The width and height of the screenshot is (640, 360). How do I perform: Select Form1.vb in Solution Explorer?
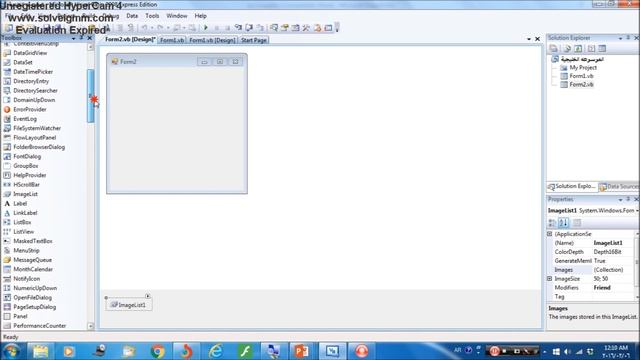tap(581, 76)
